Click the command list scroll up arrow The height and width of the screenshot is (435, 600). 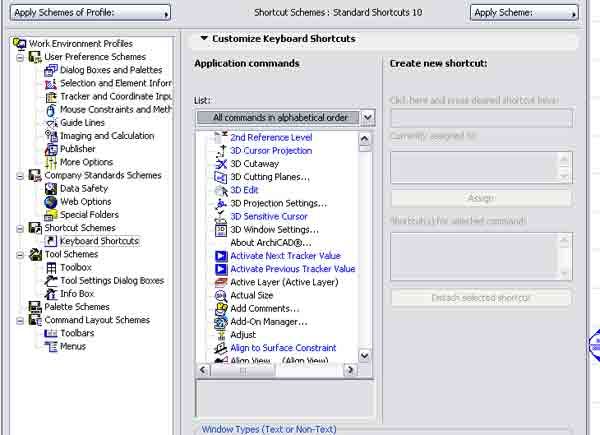365,138
